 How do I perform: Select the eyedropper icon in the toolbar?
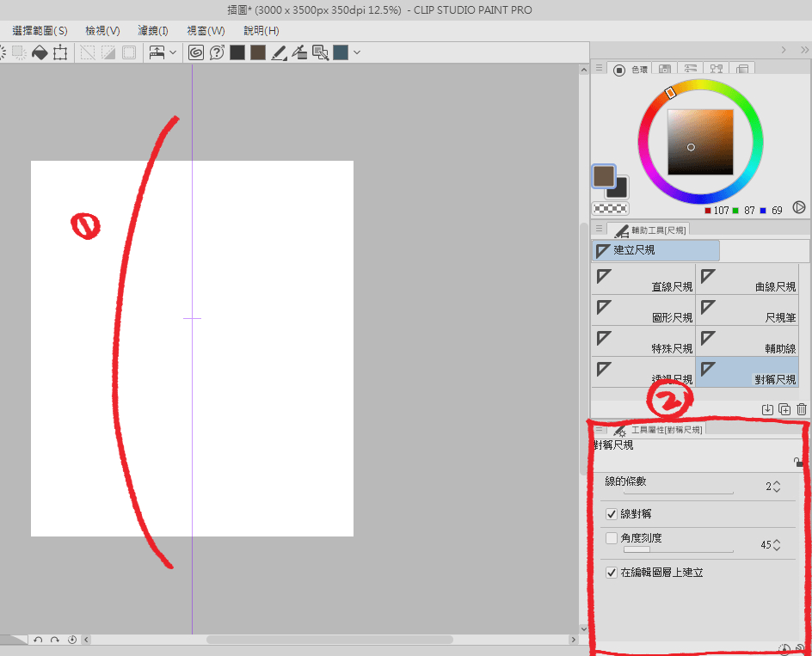point(299,52)
